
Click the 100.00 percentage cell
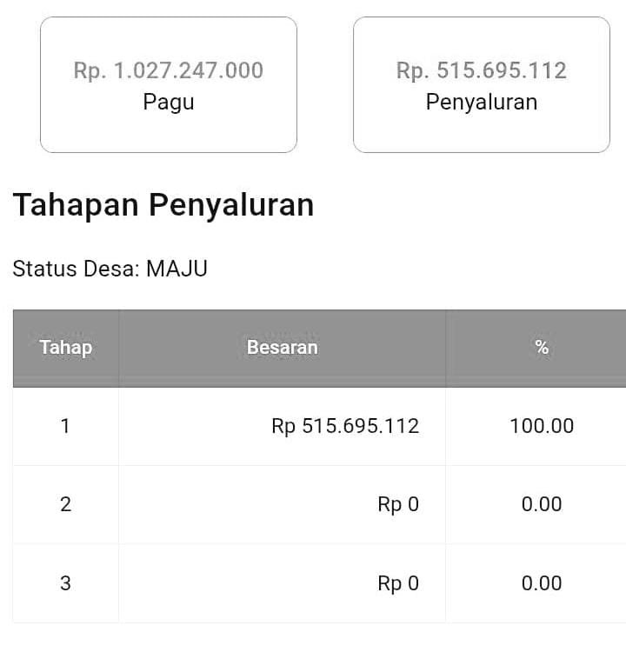click(x=542, y=427)
